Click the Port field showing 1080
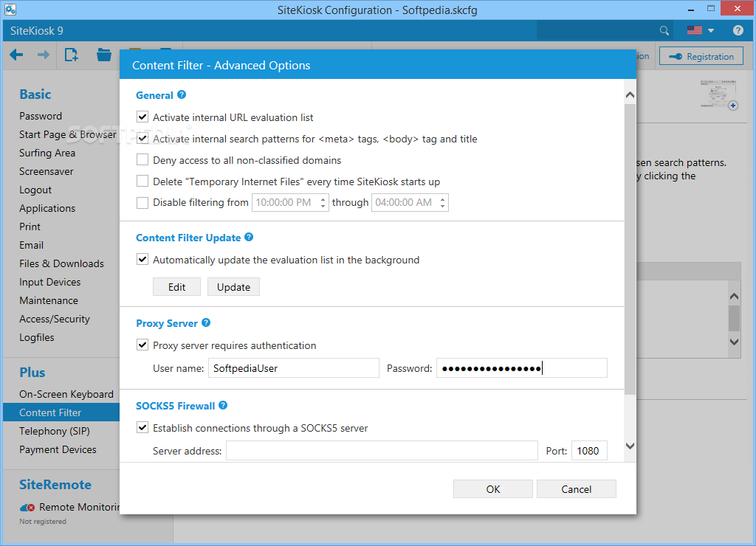The height and width of the screenshot is (546, 756). point(589,451)
